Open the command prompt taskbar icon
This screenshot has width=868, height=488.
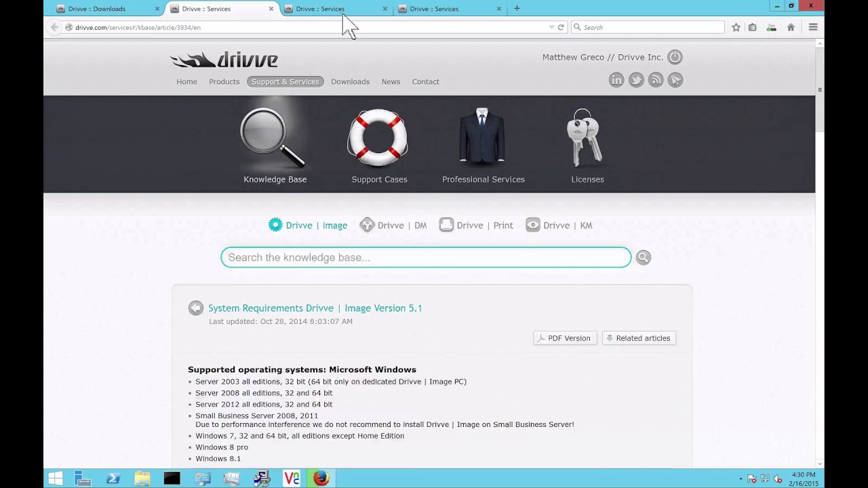pos(172,479)
